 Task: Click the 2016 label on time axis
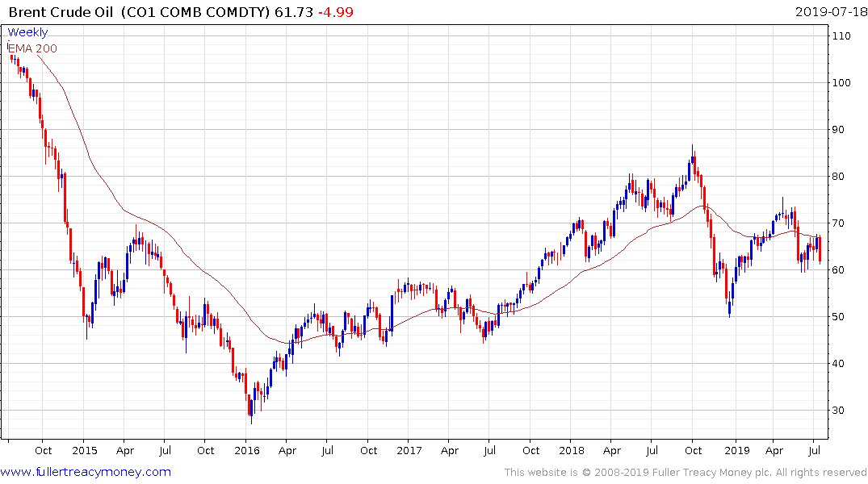tap(247, 450)
